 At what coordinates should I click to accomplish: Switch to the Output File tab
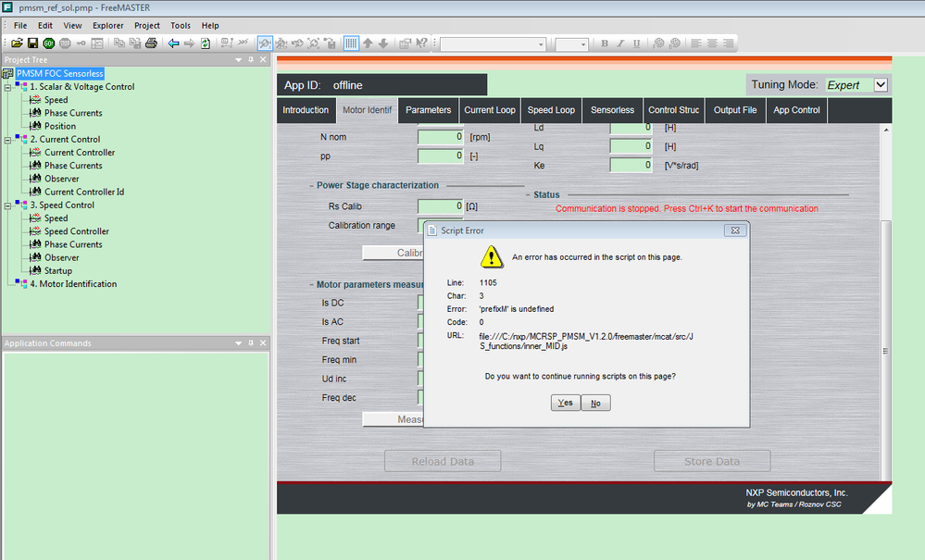tap(735, 110)
